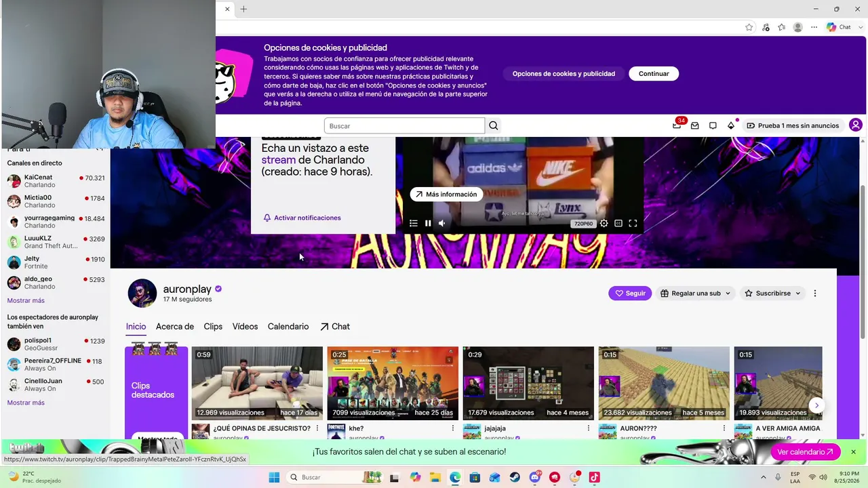This screenshot has width=868, height=488.
Task: Open Peereira7_OFFLINE channel
Action: (56, 365)
